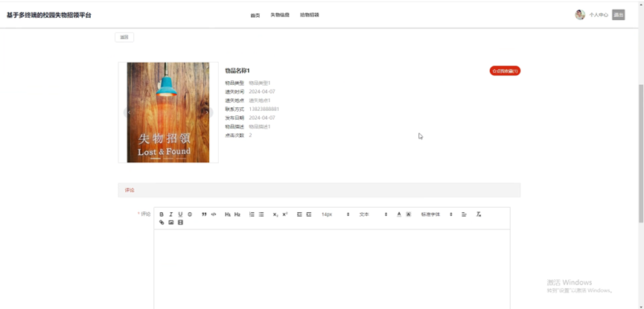
Task: Open 拾物招领 navigation item
Action: pos(310,15)
